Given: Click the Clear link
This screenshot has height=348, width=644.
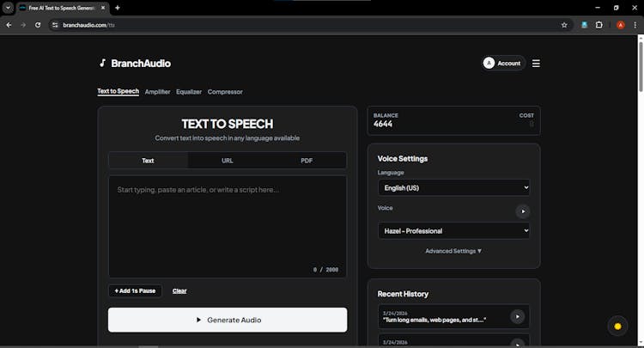Looking at the screenshot, I should [179, 290].
